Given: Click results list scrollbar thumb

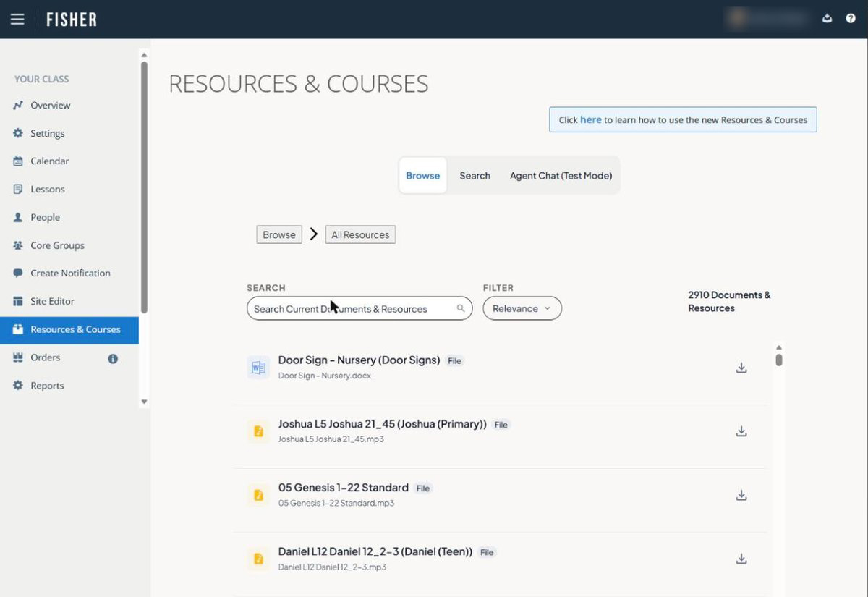Looking at the screenshot, I should [x=779, y=360].
